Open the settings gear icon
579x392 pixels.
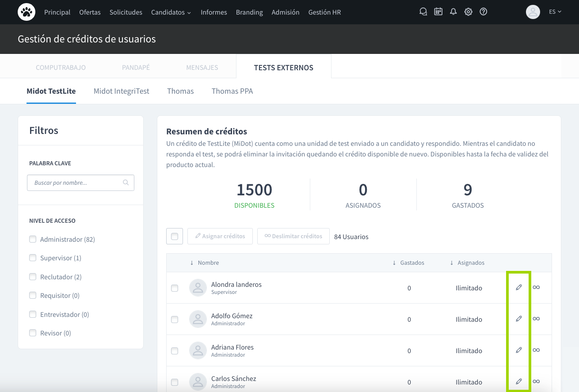coord(468,12)
